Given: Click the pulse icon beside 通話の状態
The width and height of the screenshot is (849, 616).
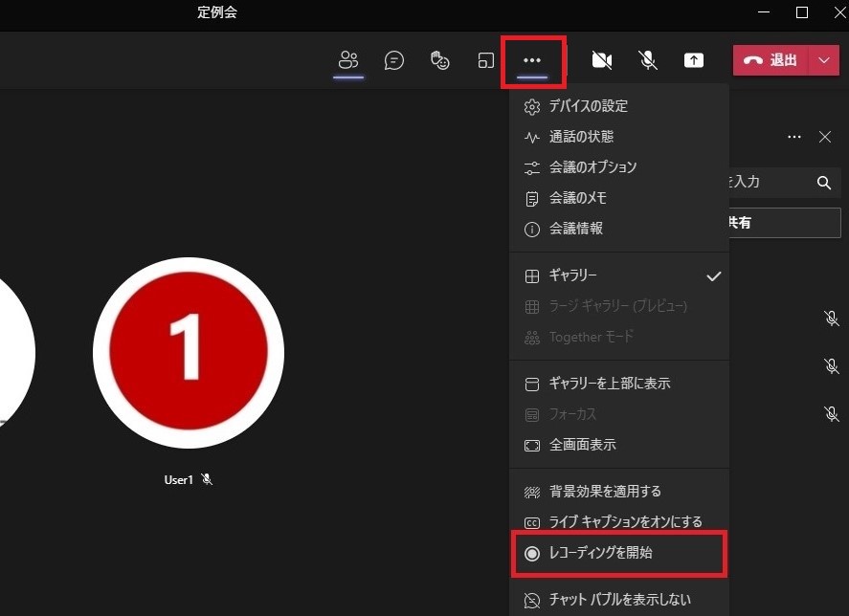Looking at the screenshot, I should (x=532, y=138).
